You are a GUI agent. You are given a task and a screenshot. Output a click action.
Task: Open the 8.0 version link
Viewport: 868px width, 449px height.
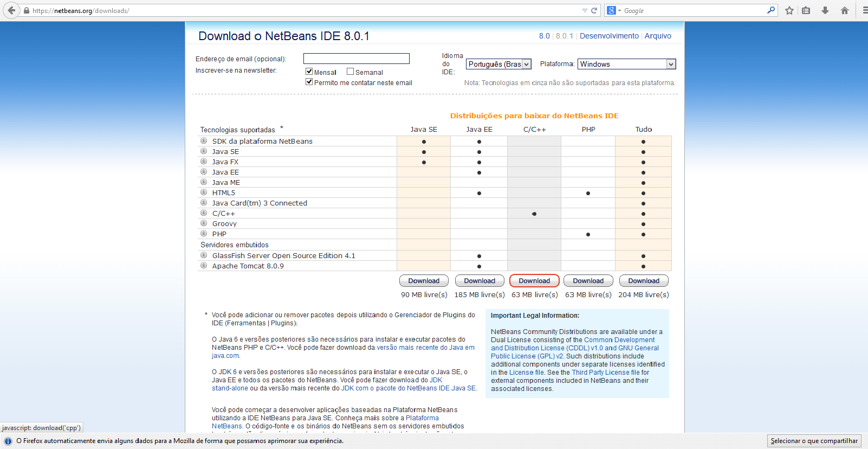click(x=545, y=36)
